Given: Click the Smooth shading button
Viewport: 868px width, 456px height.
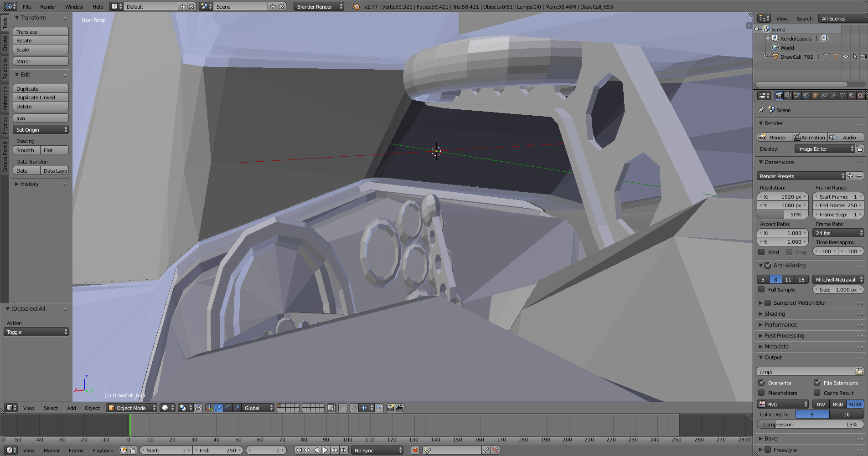Looking at the screenshot, I should 26,150.
